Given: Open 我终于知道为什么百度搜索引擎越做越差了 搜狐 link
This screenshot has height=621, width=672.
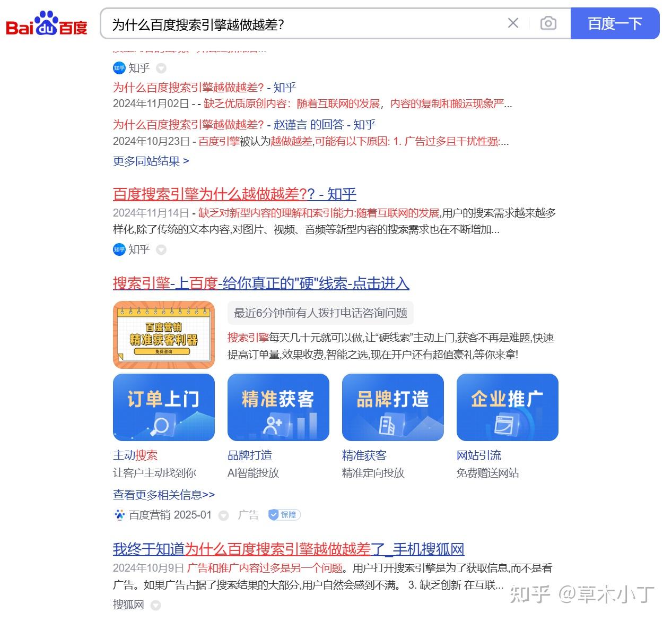Looking at the screenshot, I should [x=289, y=549].
